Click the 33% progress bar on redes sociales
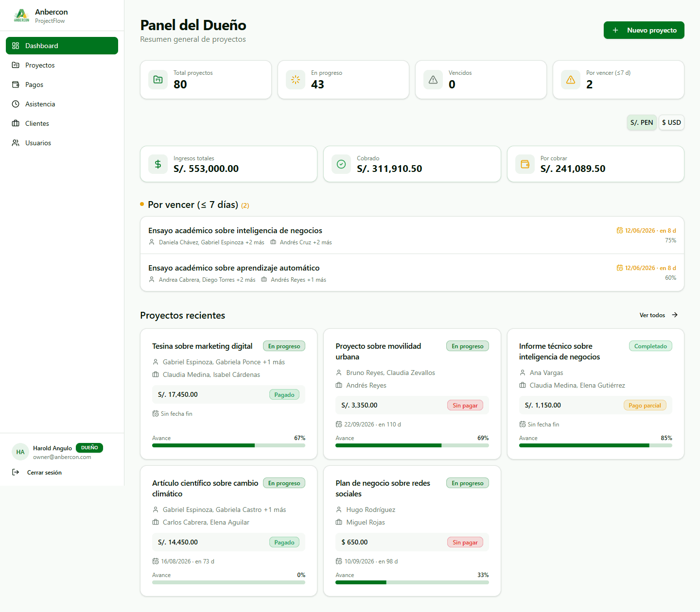The width and height of the screenshot is (700, 612). tap(412, 582)
